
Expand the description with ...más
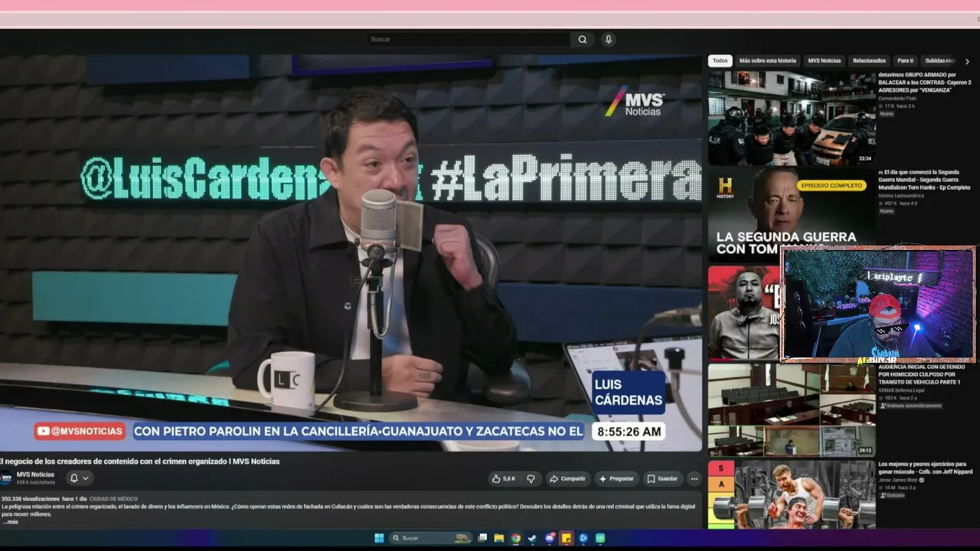click(10, 522)
